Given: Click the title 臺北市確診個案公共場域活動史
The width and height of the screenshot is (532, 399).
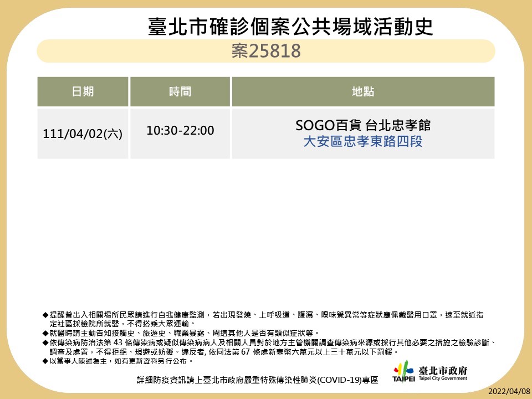Looking at the screenshot, I should point(290,27).
